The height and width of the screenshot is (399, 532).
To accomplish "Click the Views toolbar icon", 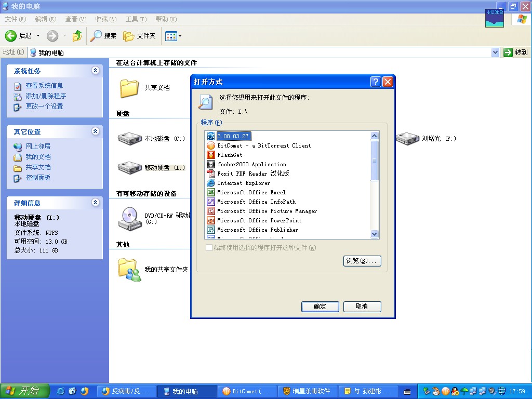I will tap(171, 36).
